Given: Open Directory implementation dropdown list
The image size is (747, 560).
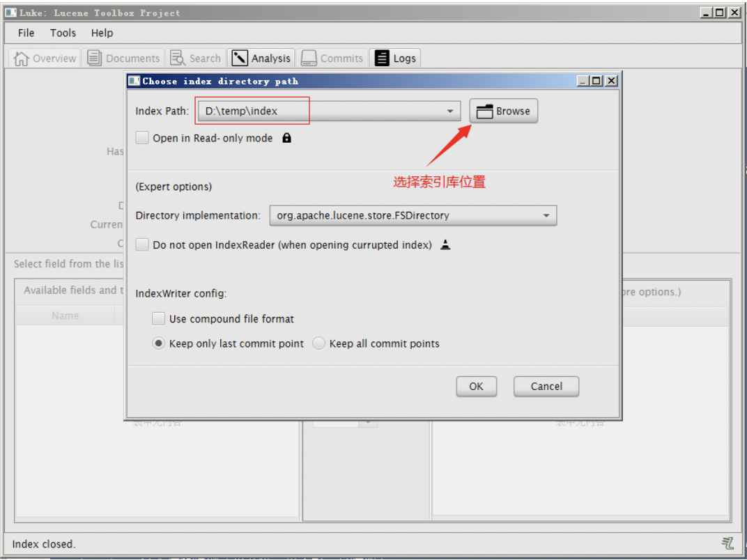Looking at the screenshot, I should point(546,216).
